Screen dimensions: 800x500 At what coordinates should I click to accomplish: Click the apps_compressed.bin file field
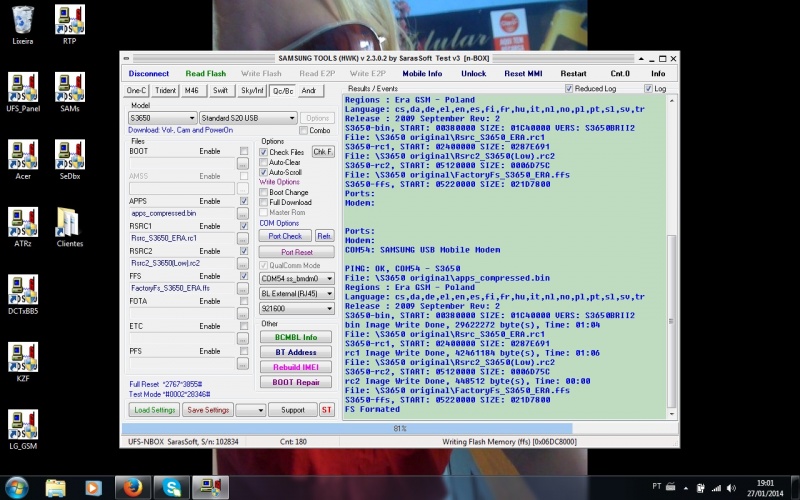pos(182,213)
